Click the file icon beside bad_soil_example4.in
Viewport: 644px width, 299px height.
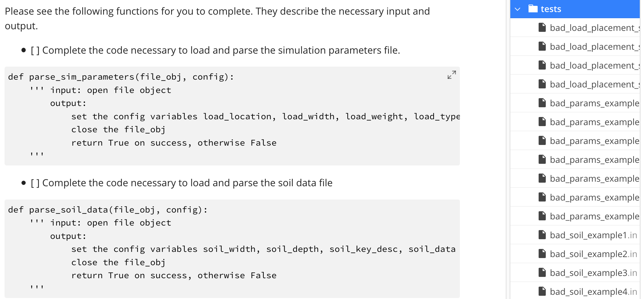[x=542, y=291]
